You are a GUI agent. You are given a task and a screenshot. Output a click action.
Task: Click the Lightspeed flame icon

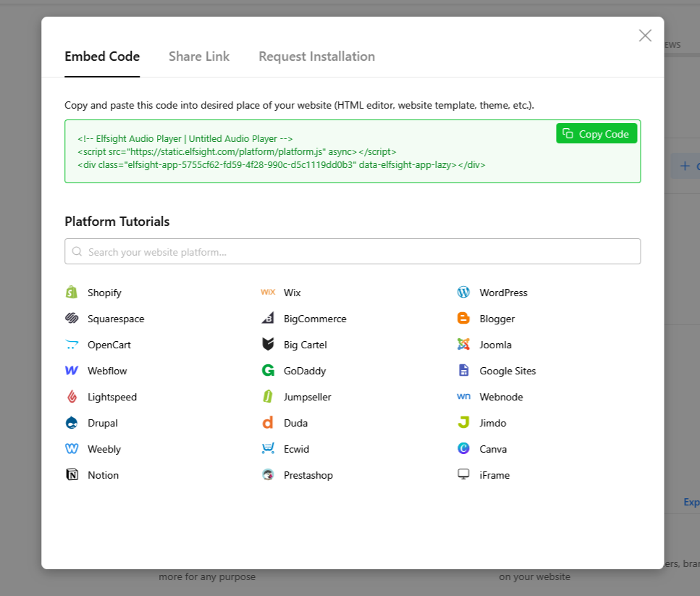tap(72, 396)
